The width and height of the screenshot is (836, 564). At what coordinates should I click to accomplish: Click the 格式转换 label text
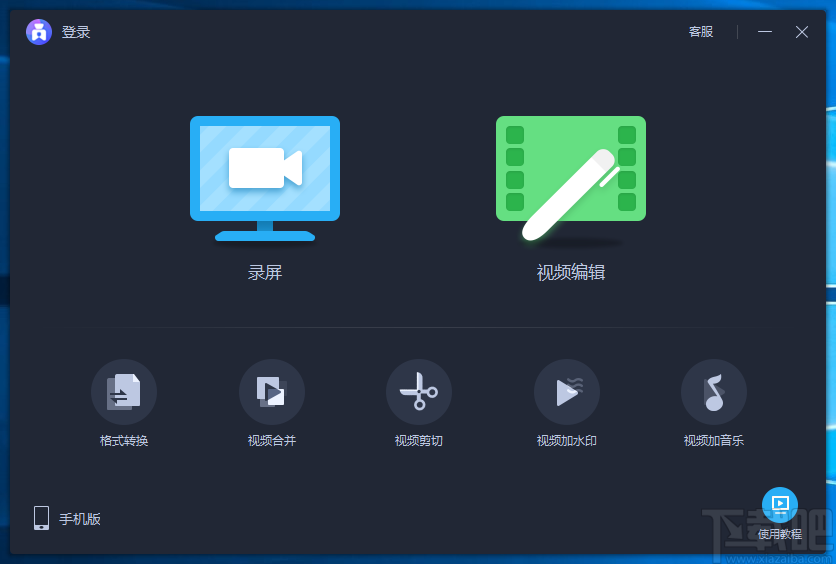124,441
